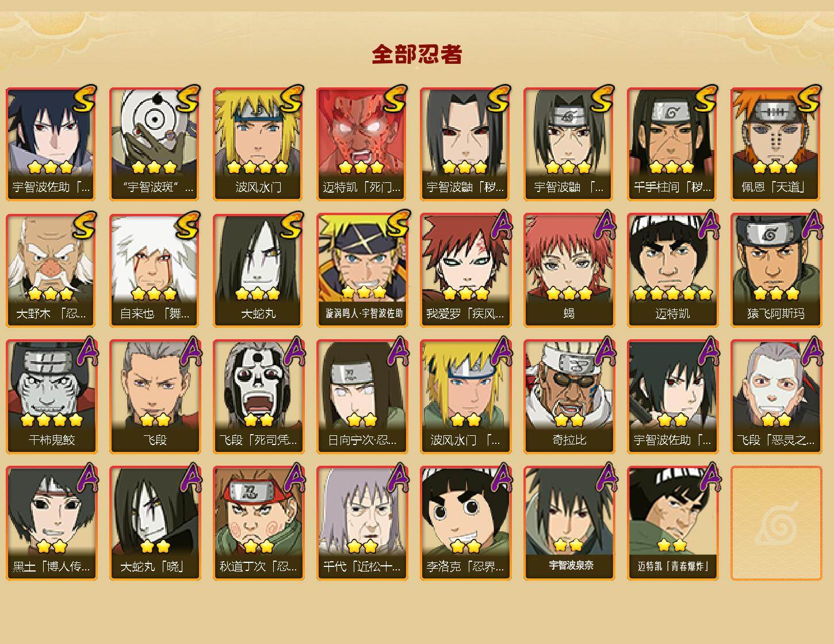Click the empty Konoha-leaf placeholder slot
Screen dimensions: 834x644
pyautogui.click(x=776, y=523)
